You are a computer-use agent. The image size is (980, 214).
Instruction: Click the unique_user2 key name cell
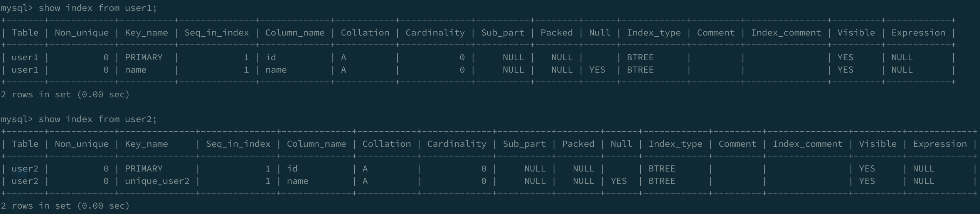coord(157,181)
